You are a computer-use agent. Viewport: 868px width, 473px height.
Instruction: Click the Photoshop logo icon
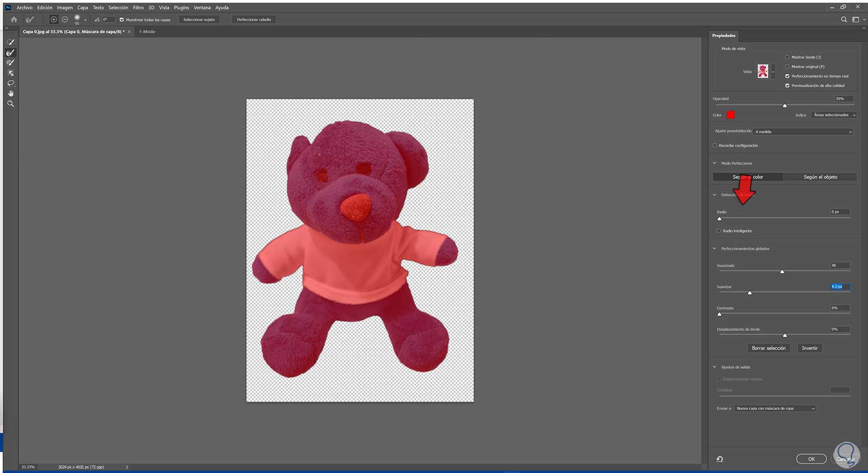pos(8,8)
